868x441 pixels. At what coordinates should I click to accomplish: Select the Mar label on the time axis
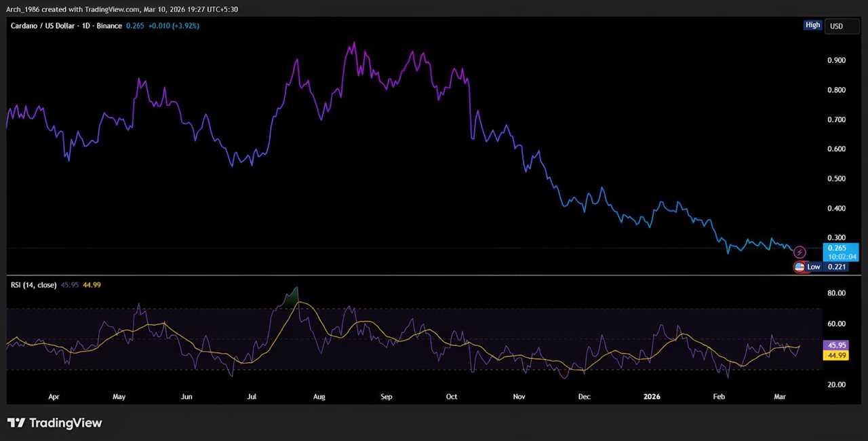(779, 397)
